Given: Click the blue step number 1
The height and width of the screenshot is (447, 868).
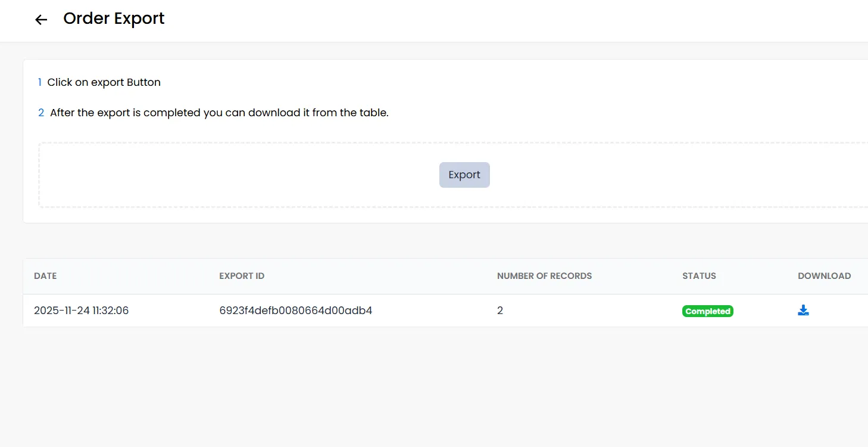Looking at the screenshot, I should (40, 82).
